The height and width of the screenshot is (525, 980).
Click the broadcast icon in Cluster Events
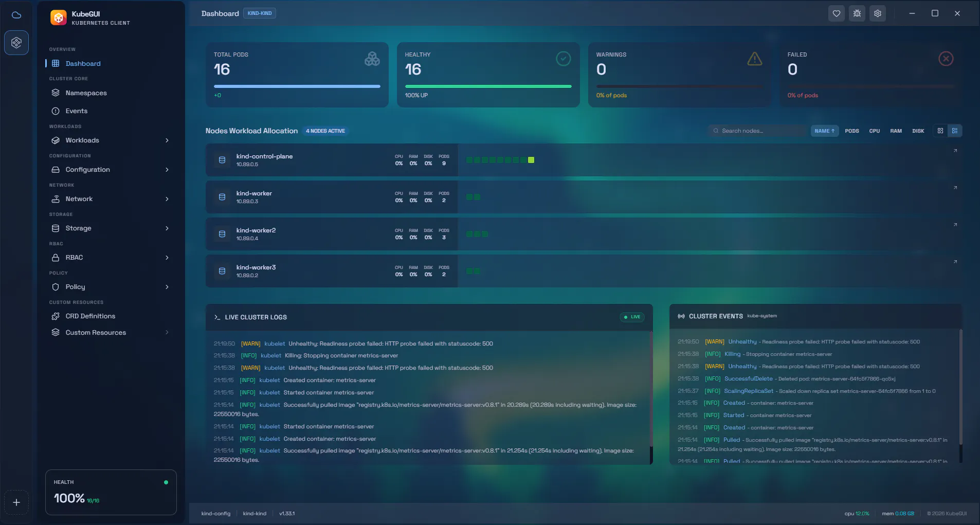(x=681, y=316)
